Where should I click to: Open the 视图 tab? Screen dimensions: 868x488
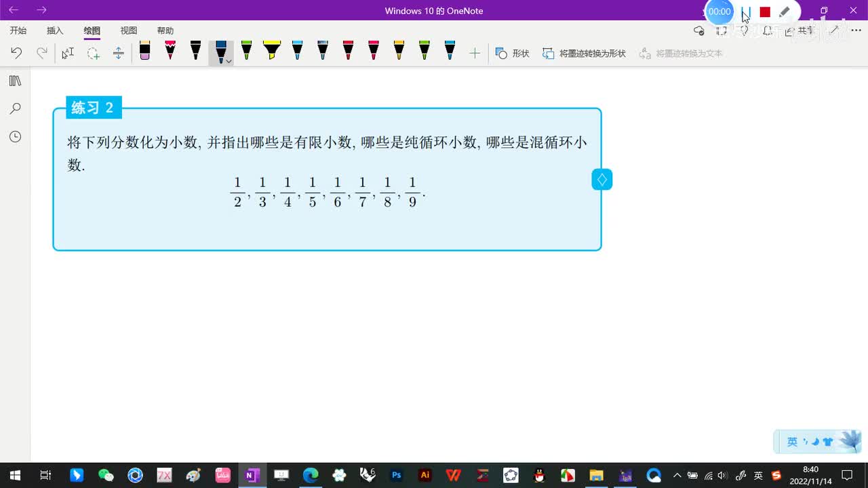click(129, 30)
